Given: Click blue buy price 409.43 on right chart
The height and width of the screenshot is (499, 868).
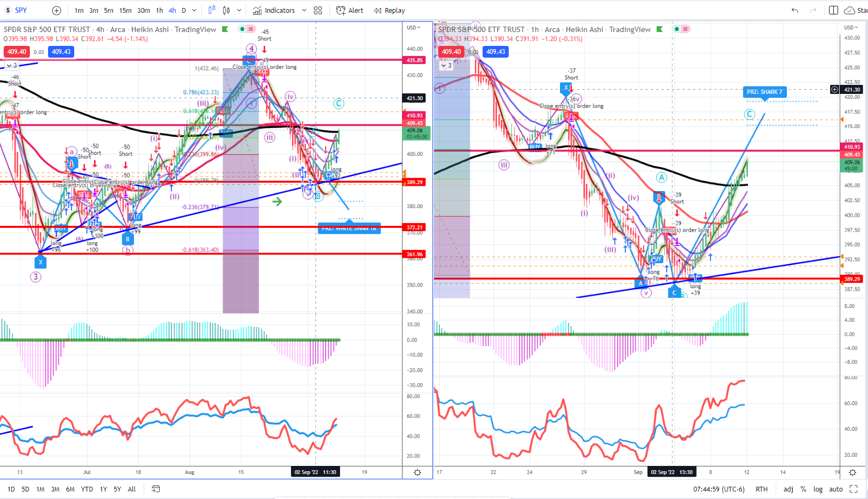Looking at the screenshot, I should (x=496, y=52).
